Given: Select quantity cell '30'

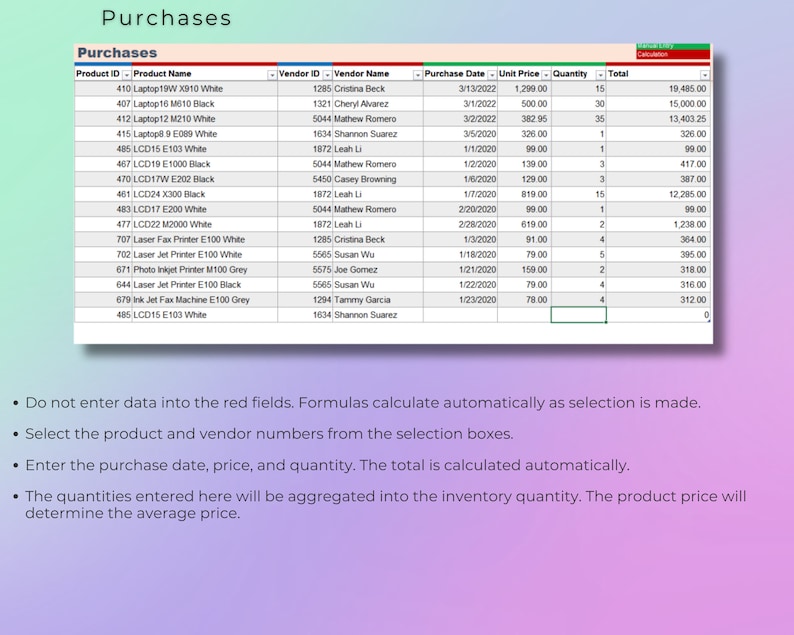Looking at the screenshot, I should (578, 104).
